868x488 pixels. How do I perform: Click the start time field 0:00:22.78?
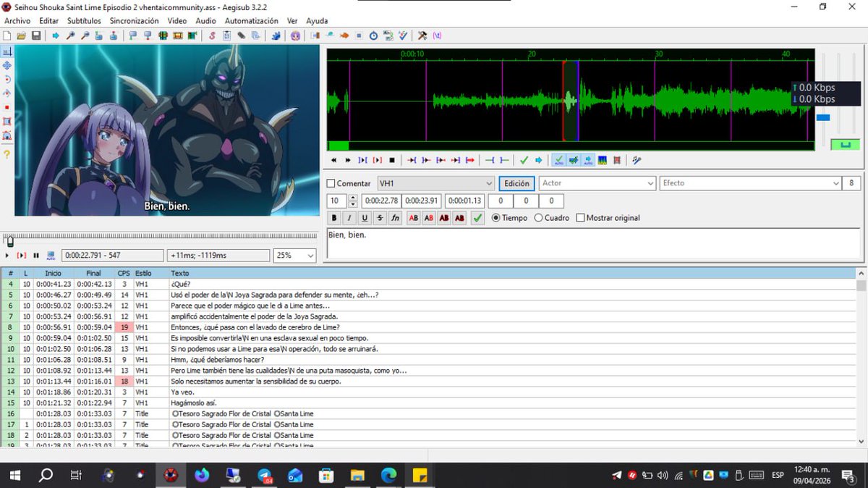[x=381, y=201]
